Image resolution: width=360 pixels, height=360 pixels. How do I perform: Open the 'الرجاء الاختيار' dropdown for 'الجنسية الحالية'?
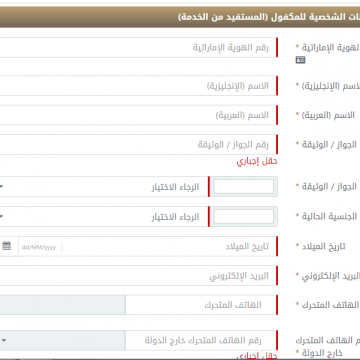coord(104,217)
